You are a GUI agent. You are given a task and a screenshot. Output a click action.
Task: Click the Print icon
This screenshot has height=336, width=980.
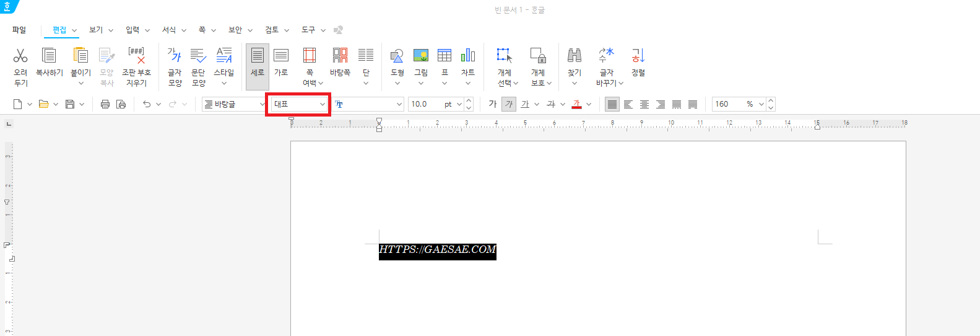point(105,104)
